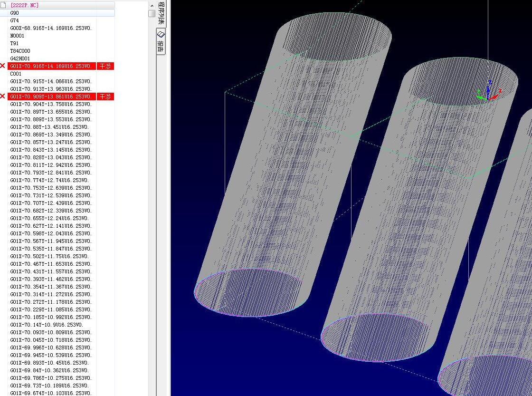Select the G01X-70.857Y-13.247 line
Image resolution: width=532 pixels, height=396 pixels.
point(51,142)
